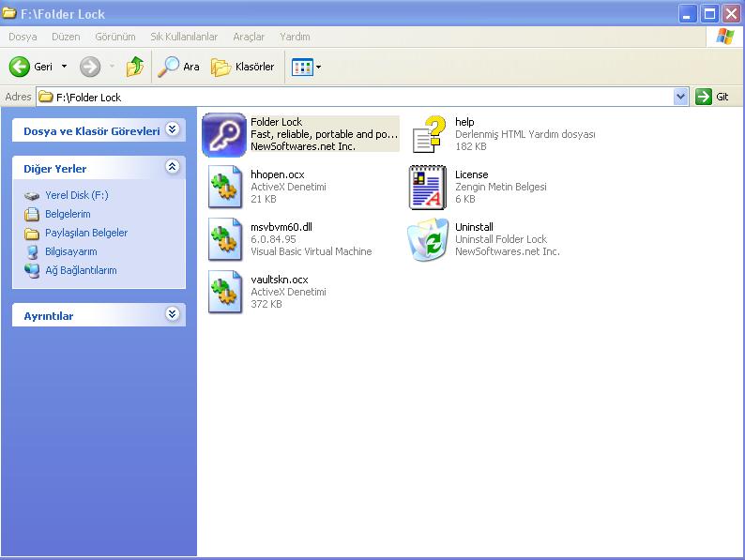Select the vaultskn.ocx file icon

(226, 292)
